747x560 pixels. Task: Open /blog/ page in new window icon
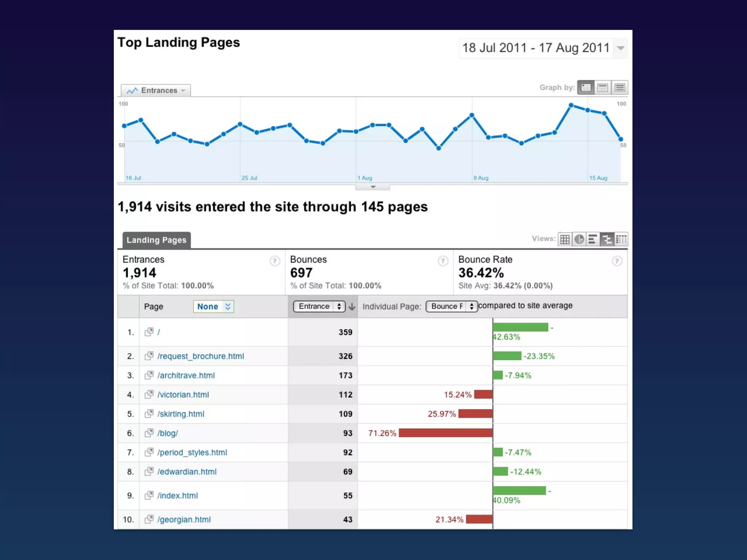point(149,433)
